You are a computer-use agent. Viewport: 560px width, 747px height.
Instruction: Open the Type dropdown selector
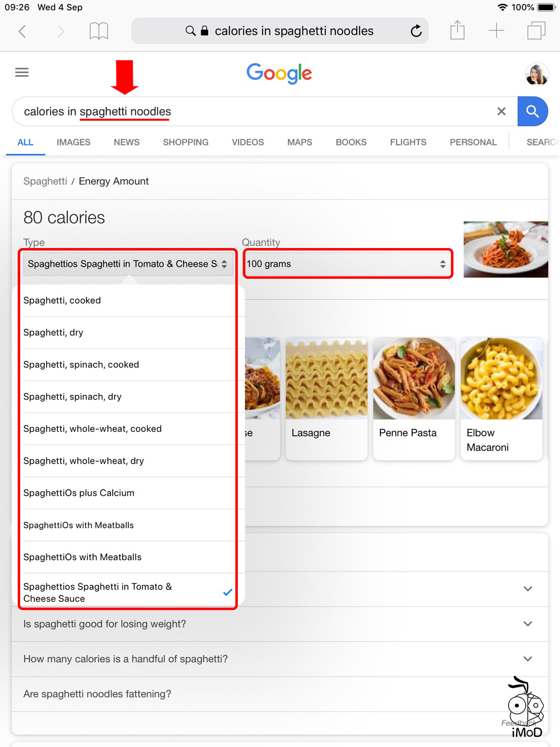(x=127, y=264)
